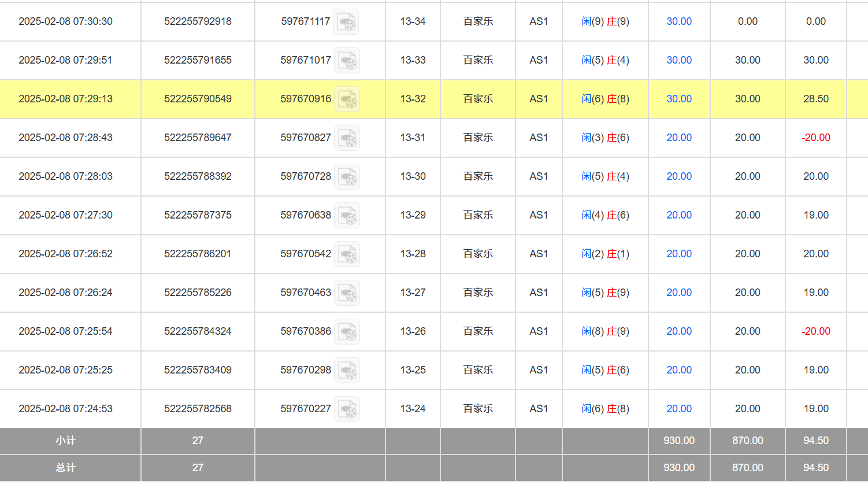Open replay icon next to 597670463

pyautogui.click(x=347, y=293)
